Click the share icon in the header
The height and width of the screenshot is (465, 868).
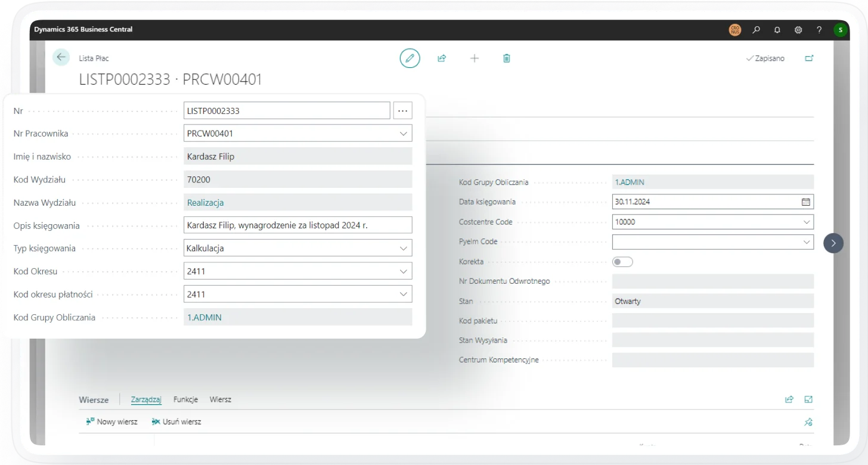tap(442, 58)
